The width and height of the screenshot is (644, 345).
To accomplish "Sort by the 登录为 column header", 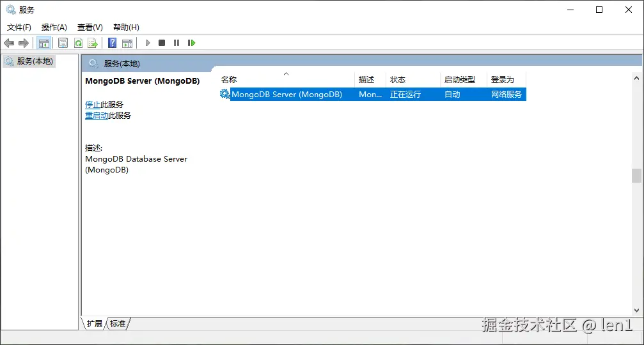I will click(x=507, y=80).
